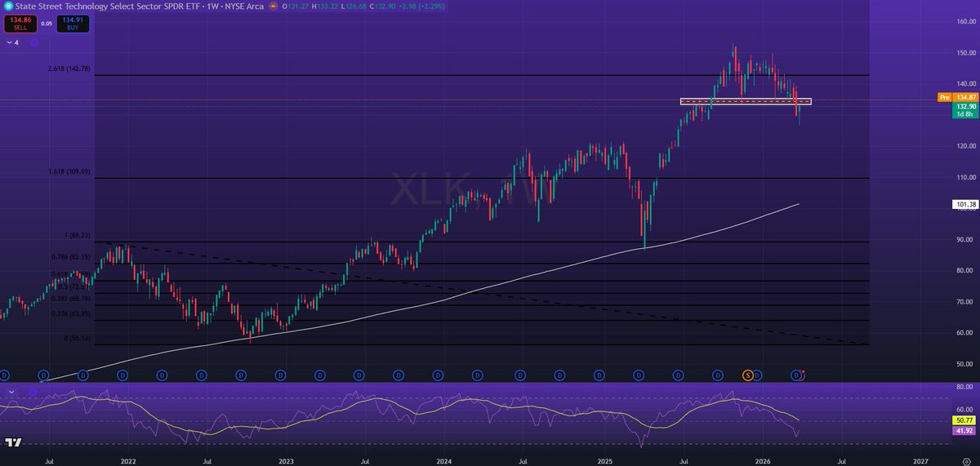Click dividend marker above the 2024 label
980x466 pixels.
click(x=439, y=375)
